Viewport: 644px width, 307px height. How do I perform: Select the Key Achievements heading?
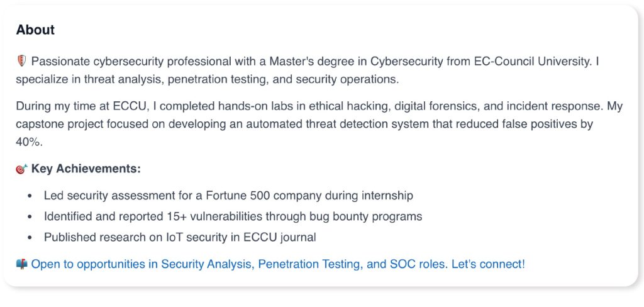coord(86,169)
